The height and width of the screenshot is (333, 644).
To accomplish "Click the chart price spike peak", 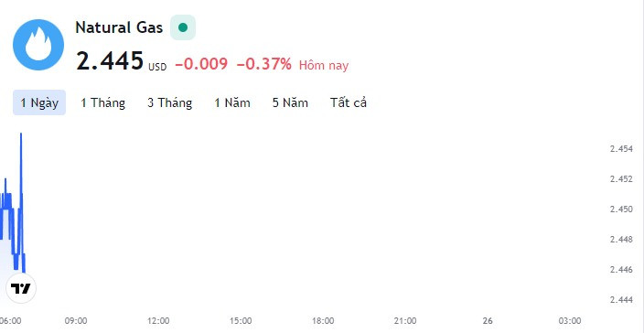I will pos(21,134).
